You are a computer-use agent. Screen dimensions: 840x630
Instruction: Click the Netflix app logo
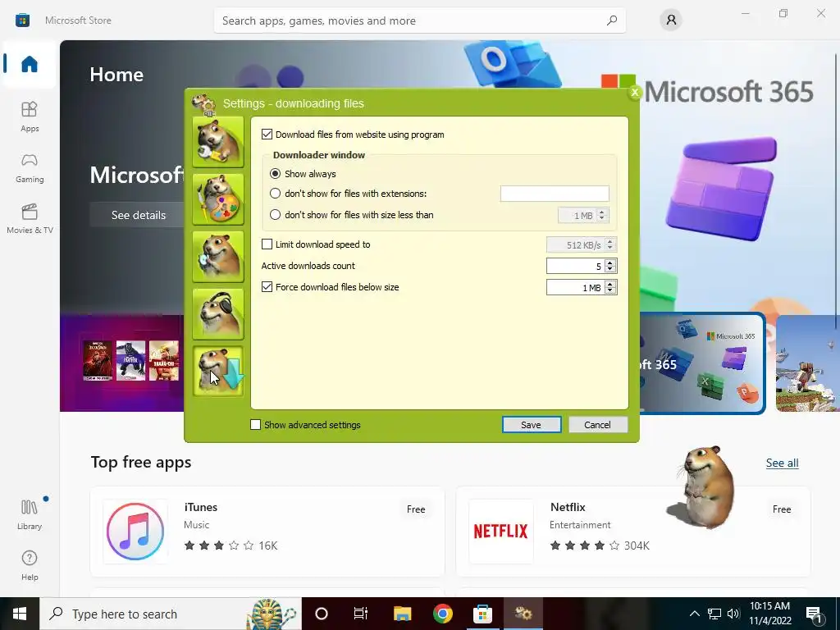(x=501, y=531)
